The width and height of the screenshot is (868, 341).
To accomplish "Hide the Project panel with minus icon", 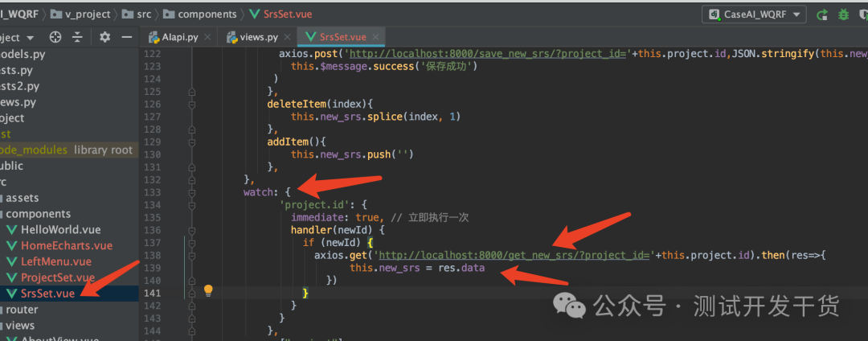I will [127, 37].
